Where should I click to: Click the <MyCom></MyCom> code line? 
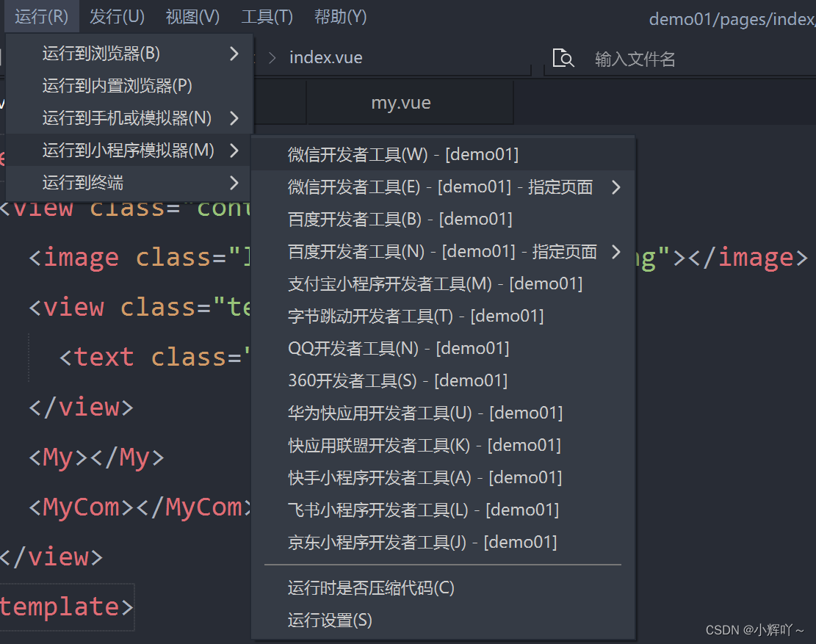140,507
